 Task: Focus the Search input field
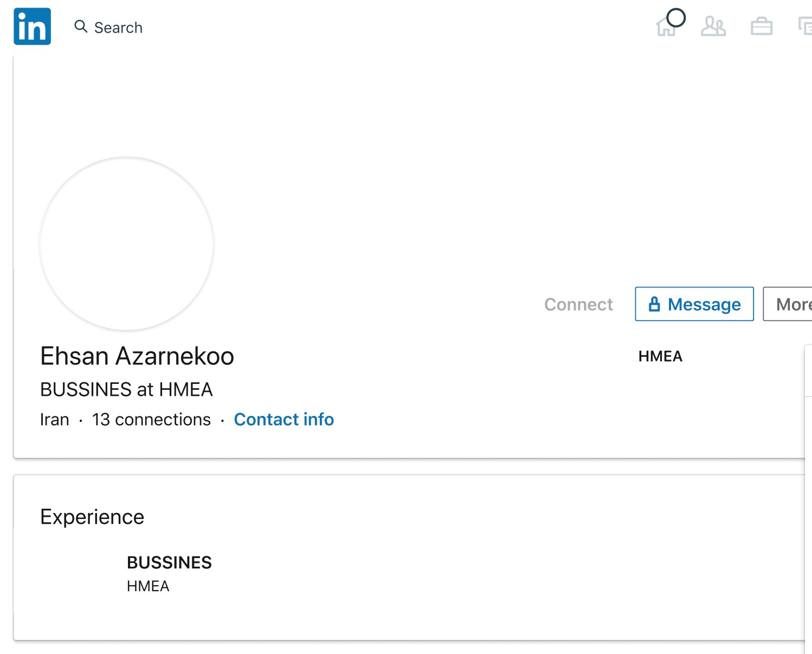(118, 27)
